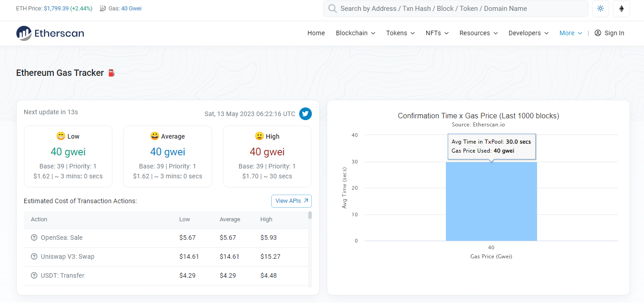Expand the Developers dropdown menu
The width and height of the screenshot is (644, 303).
(528, 33)
